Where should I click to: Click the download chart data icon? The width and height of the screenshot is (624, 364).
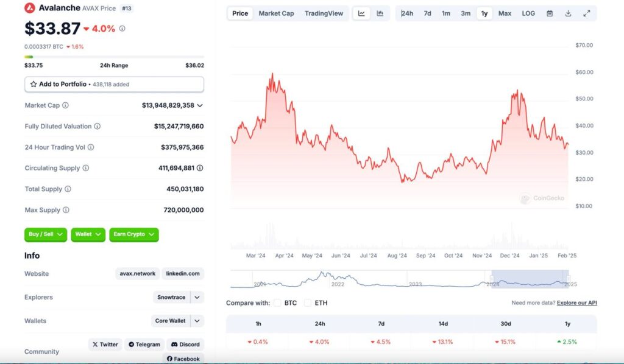569,13
